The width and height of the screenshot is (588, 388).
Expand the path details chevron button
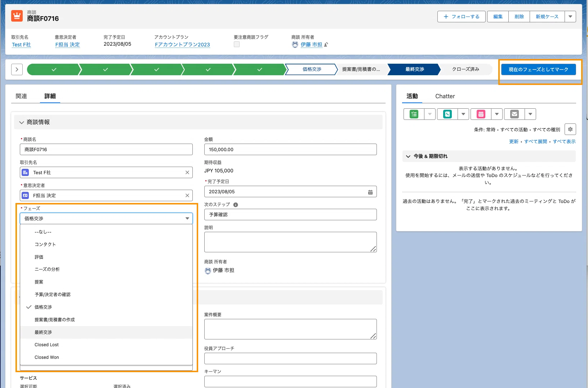coord(17,69)
